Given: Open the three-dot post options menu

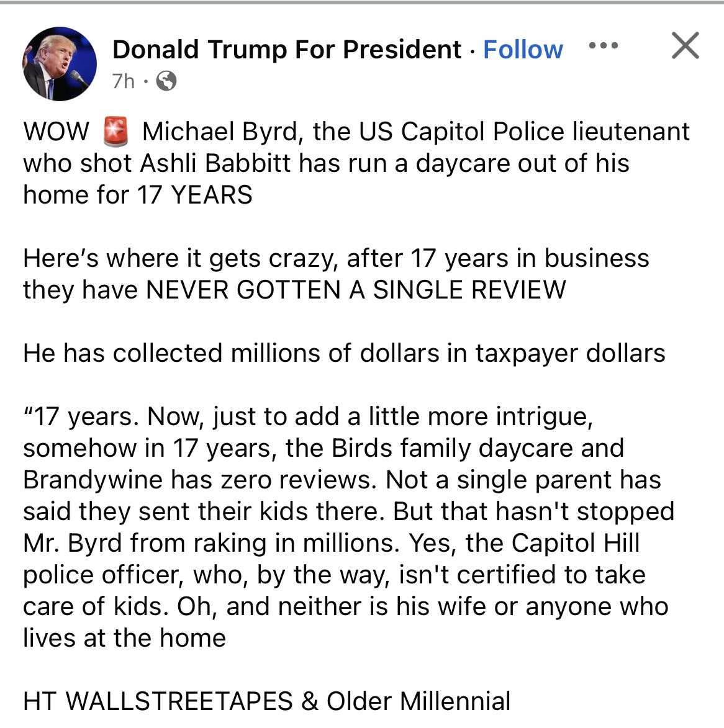Looking at the screenshot, I should pos(603,46).
